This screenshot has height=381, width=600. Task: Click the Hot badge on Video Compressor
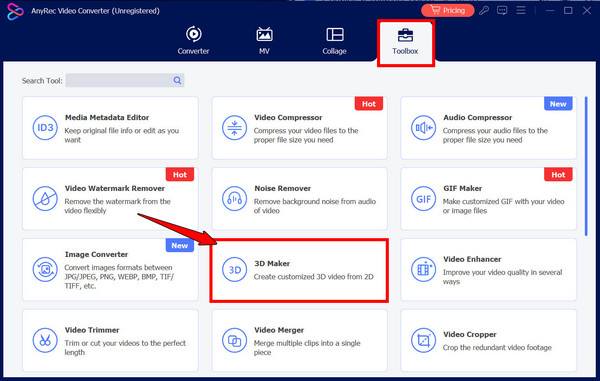click(x=369, y=104)
